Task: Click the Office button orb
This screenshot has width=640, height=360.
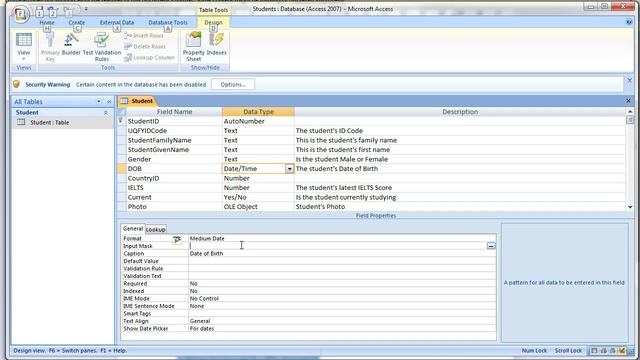Action: (x=20, y=14)
